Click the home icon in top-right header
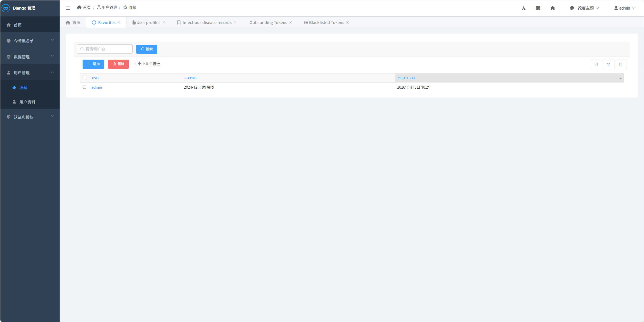This screenshot has width=644, height=322. (x=553, y=8)
